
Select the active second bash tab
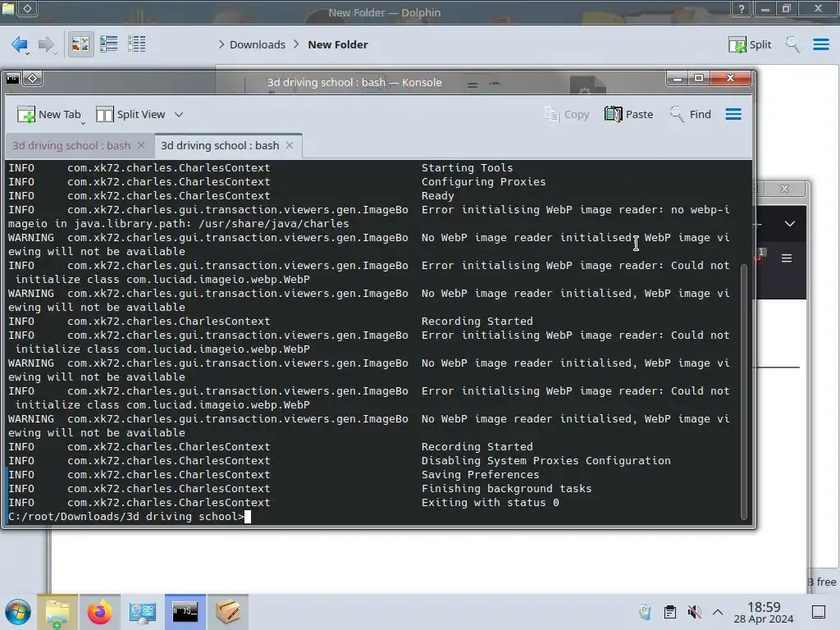pos(220,146)
